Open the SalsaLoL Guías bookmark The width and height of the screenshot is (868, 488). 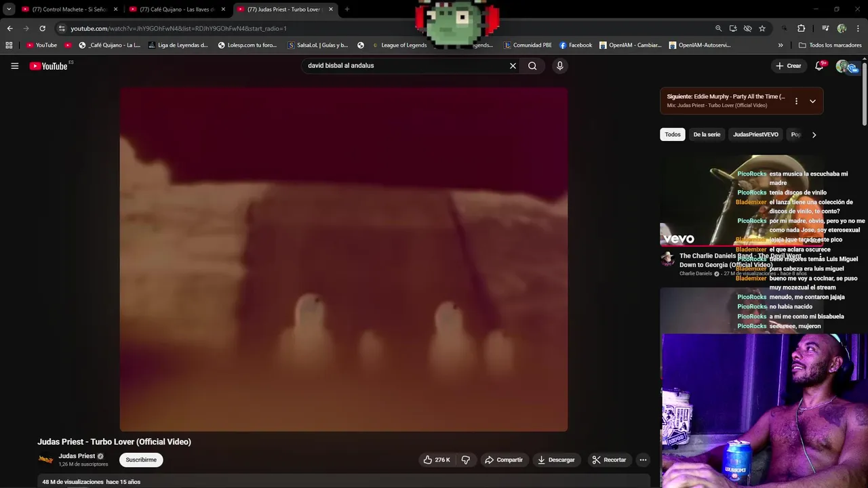point(318,45)
